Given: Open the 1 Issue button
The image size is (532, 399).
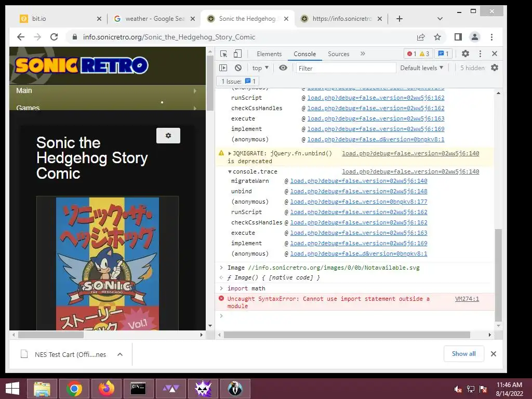Looking at the screenshot, I should pyautogui.click(x=238, y=82).
